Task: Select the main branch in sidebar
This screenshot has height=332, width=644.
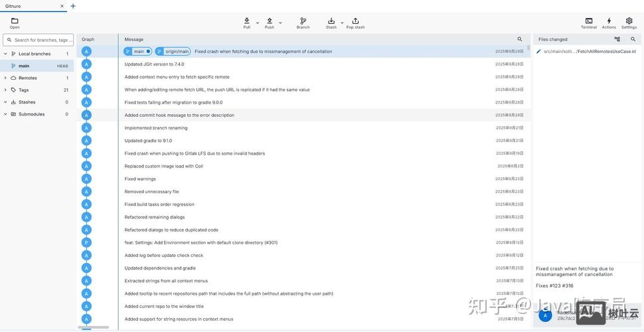Action: pyautogui.click(x=24, y=66)
